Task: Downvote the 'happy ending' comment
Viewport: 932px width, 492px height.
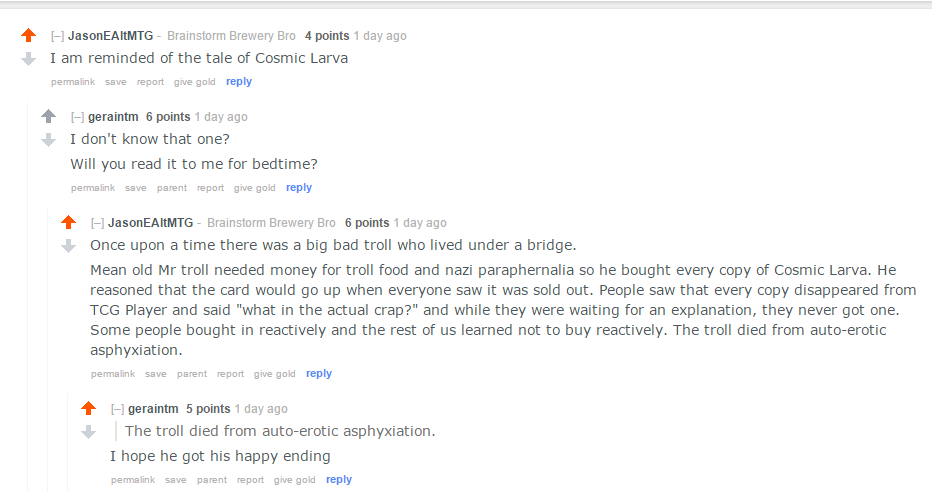Action: click(x=89, y=432)
